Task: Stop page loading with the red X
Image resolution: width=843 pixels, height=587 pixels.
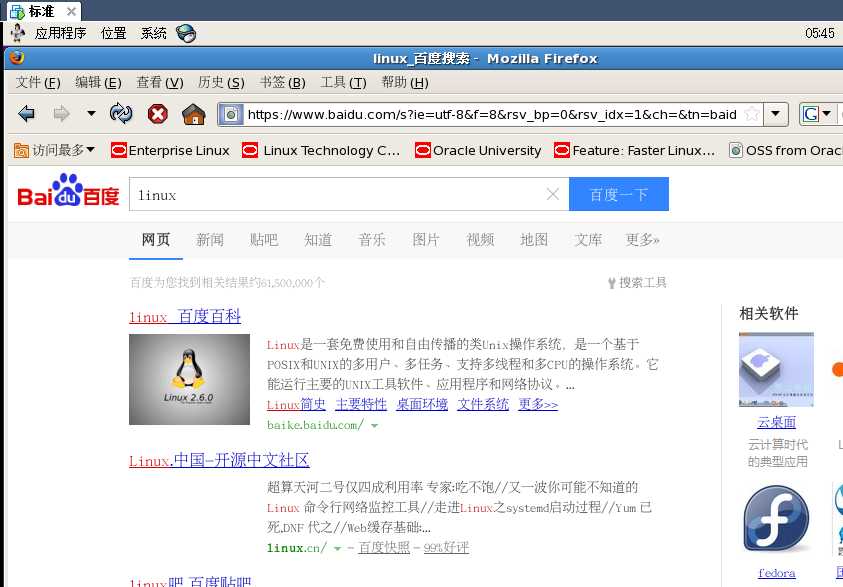Action: tap(158, 114)
